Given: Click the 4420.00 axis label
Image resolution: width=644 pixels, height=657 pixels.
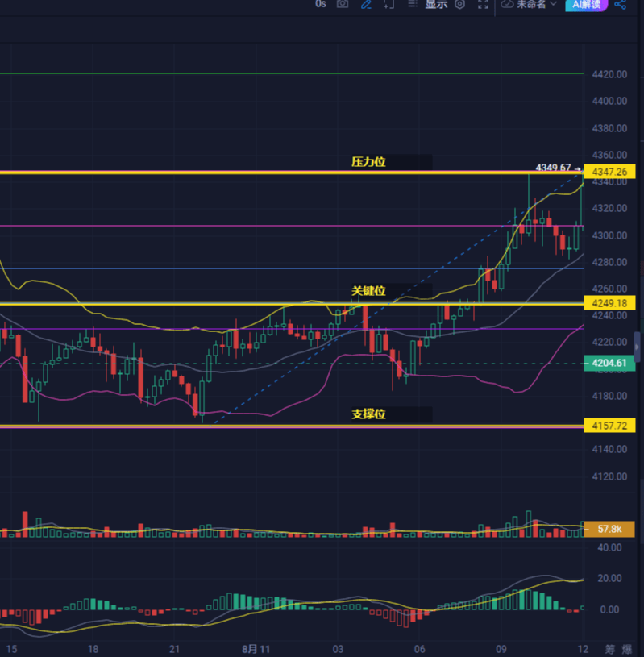Looking at the screenshot, I should point(609,74).
